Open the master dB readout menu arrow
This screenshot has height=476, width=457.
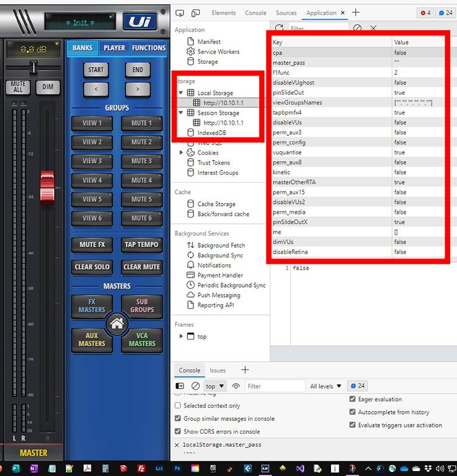57,45
